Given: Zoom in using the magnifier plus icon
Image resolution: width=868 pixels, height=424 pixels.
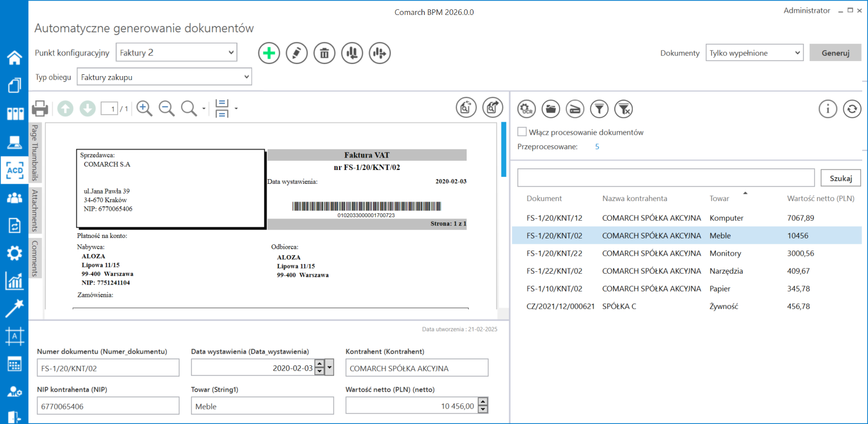Looking at the screenshot, I should pyautogui.click(x=144, y=108).
